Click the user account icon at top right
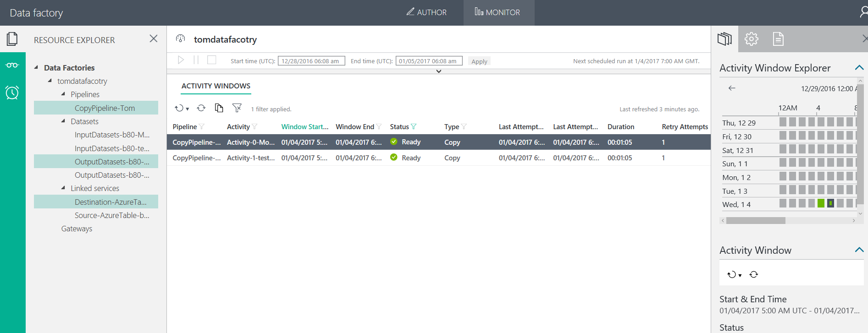868x333 pixels. coord(863,12)
